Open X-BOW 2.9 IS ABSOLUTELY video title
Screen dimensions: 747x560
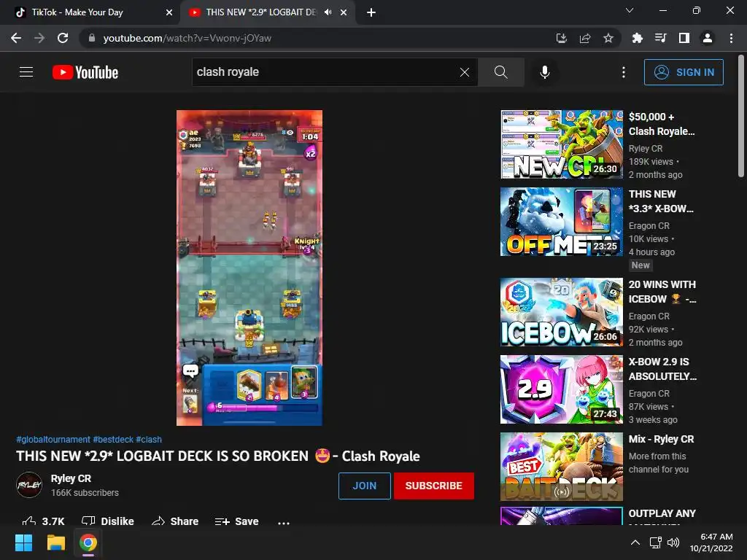(662, 368)
